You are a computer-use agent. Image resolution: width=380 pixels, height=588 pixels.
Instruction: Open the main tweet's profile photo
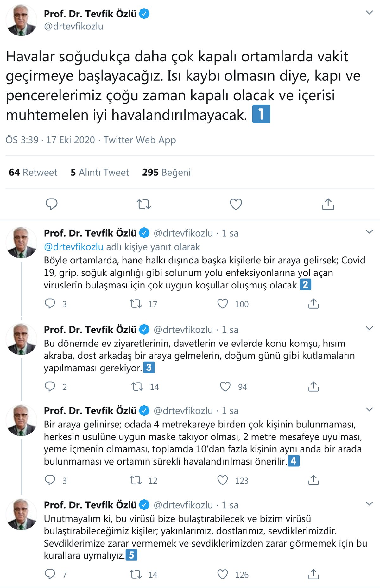pyautogui.click(x=21, y=20)
